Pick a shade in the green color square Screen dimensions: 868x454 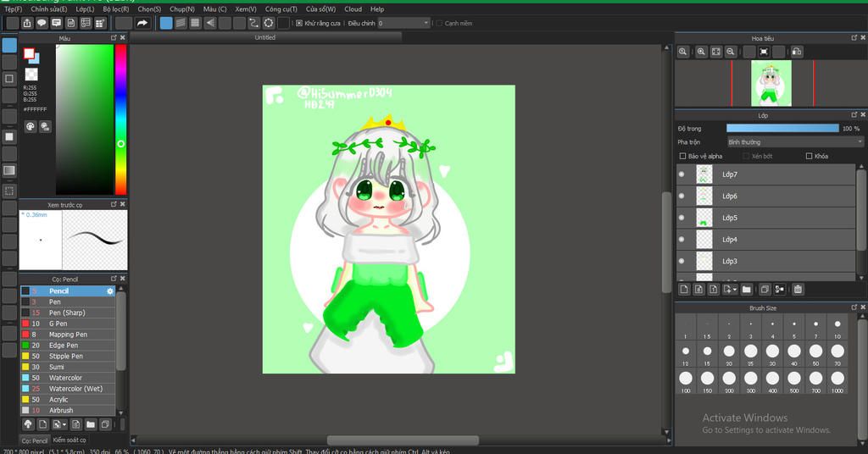(x=85, y=119)
